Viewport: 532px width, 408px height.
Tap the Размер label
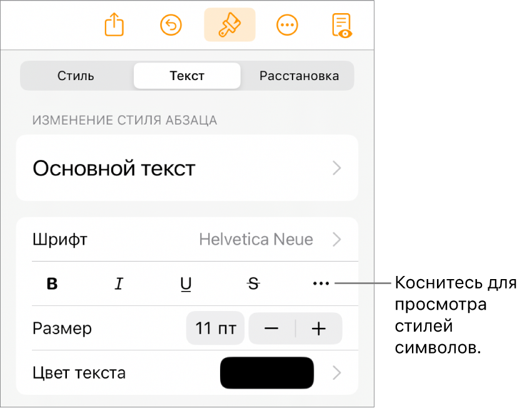click(62, 329)
